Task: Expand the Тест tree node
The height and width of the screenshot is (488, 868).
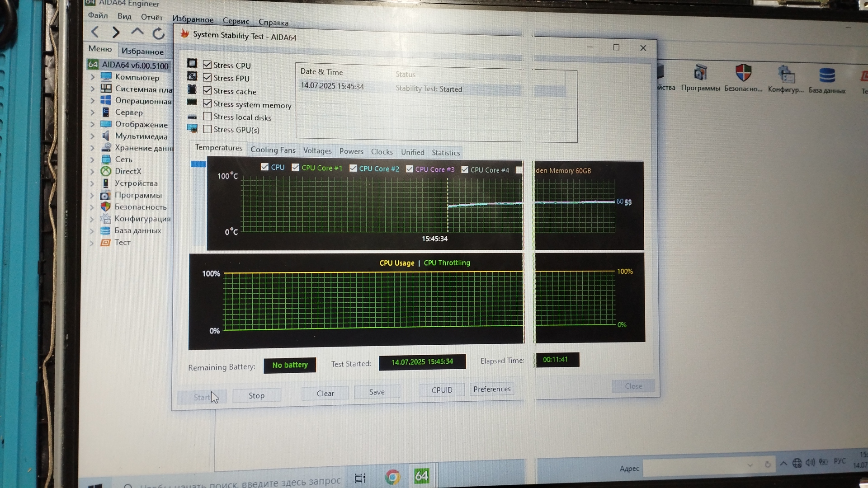Action: pos(92,243)
